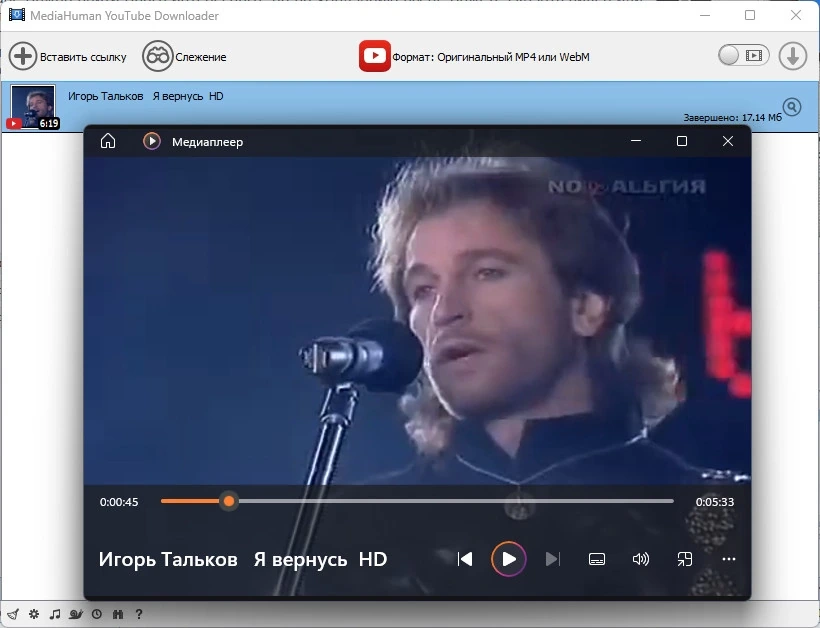This screenshot has height=628, width=820.
Task: Go to media player home icon
Action: (x=108, y=141)
